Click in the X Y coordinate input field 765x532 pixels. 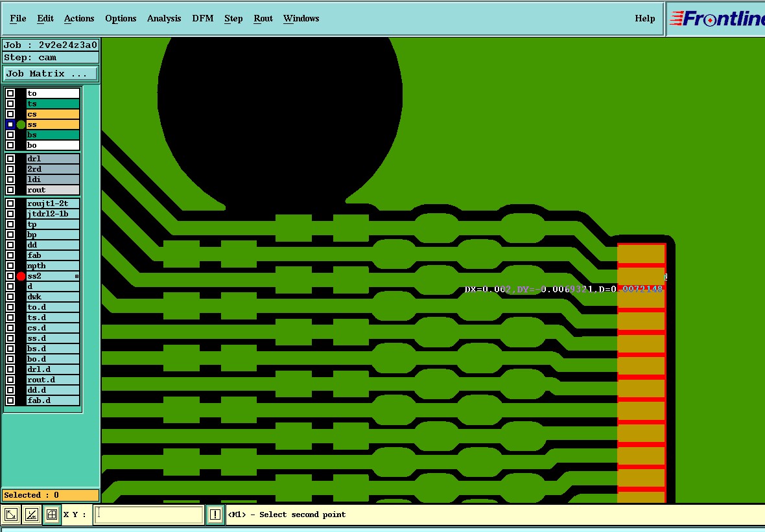[149, 515]
